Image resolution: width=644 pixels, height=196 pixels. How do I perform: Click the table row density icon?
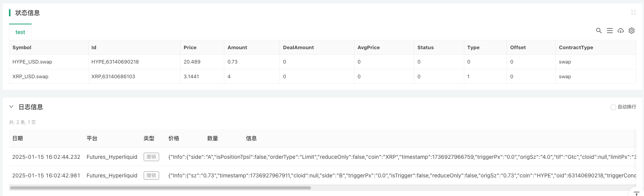[x=610, y=31]
